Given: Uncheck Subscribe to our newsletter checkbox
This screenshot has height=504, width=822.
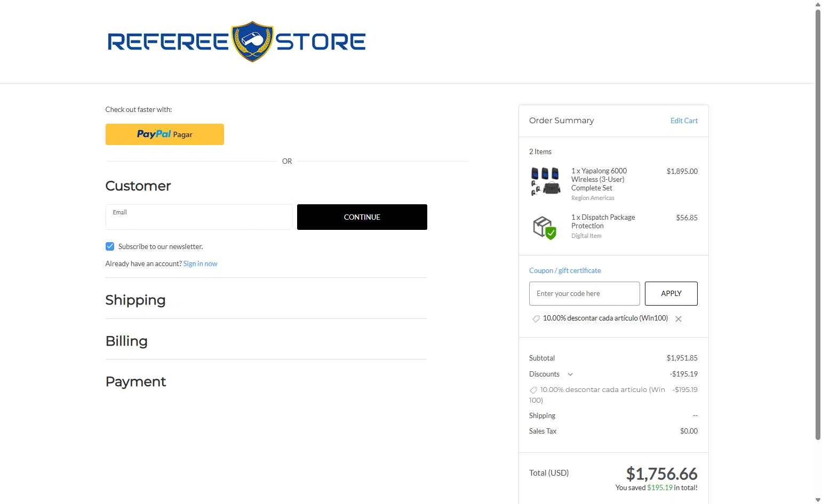Looking at the screenshot, I should [110, 246].
